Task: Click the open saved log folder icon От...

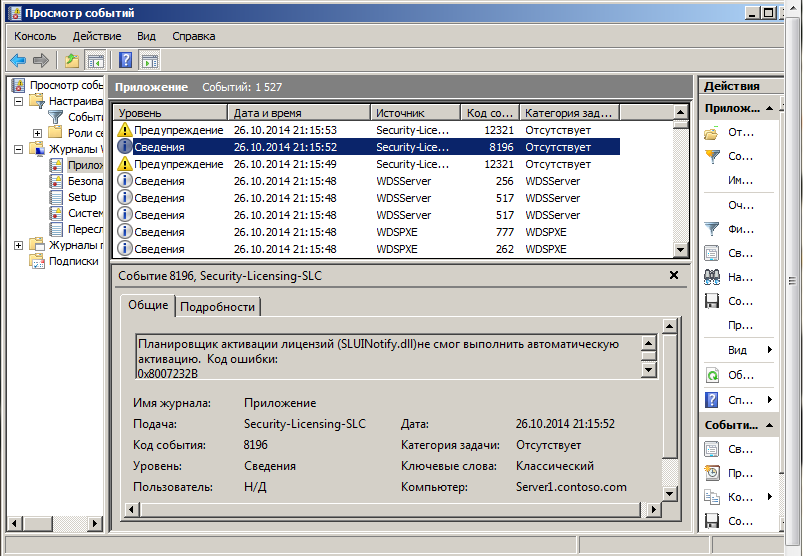Action: pos(712,133)
